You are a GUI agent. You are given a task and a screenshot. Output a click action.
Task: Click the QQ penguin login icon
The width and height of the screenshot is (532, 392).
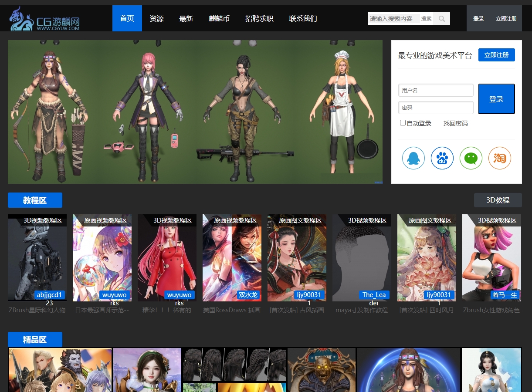[413, 158]
